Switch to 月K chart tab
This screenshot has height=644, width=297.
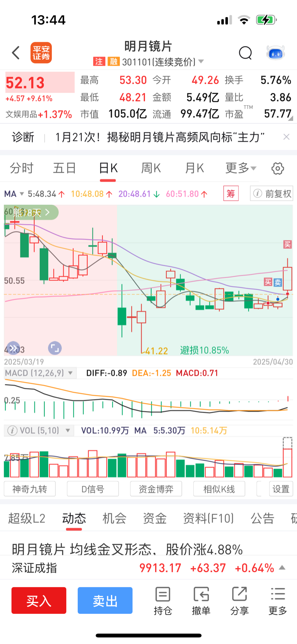pos(194,168)
